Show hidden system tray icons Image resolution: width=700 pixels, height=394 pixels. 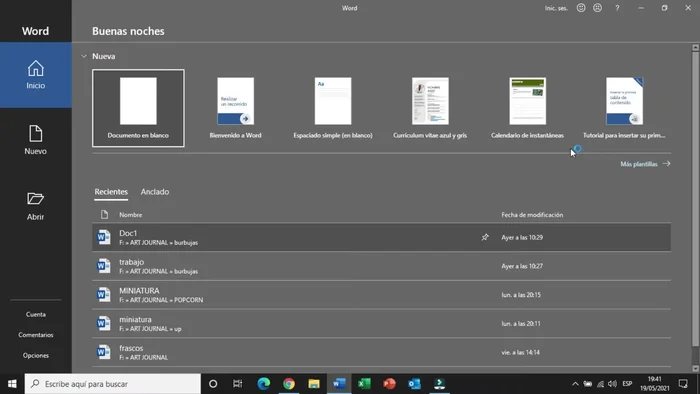coord(575,384)
